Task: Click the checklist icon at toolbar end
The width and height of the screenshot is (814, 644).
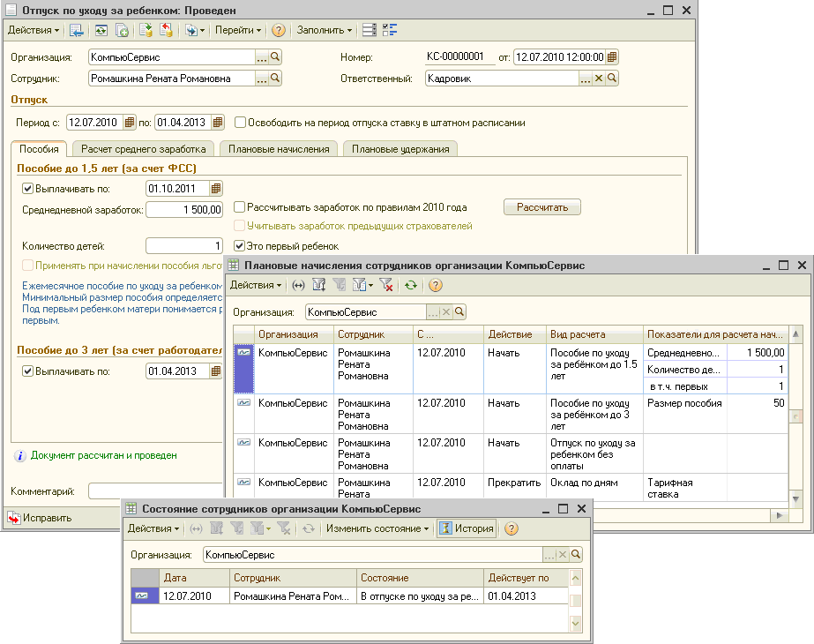Action: 389,30
